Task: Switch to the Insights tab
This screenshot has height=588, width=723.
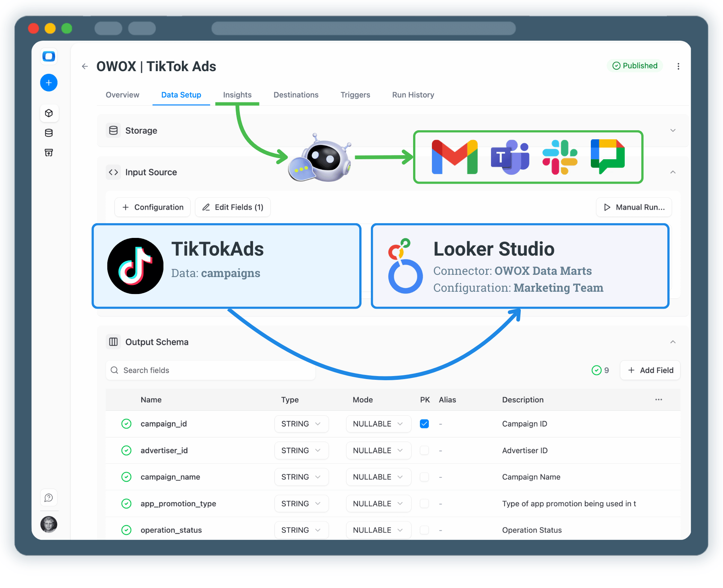Action: click(x=237, y=95)
